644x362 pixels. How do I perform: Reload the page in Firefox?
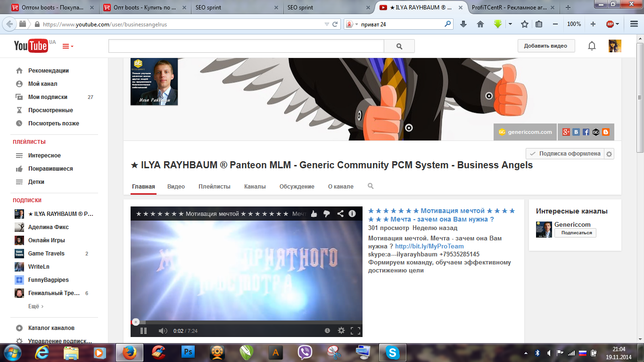point(335,24)
